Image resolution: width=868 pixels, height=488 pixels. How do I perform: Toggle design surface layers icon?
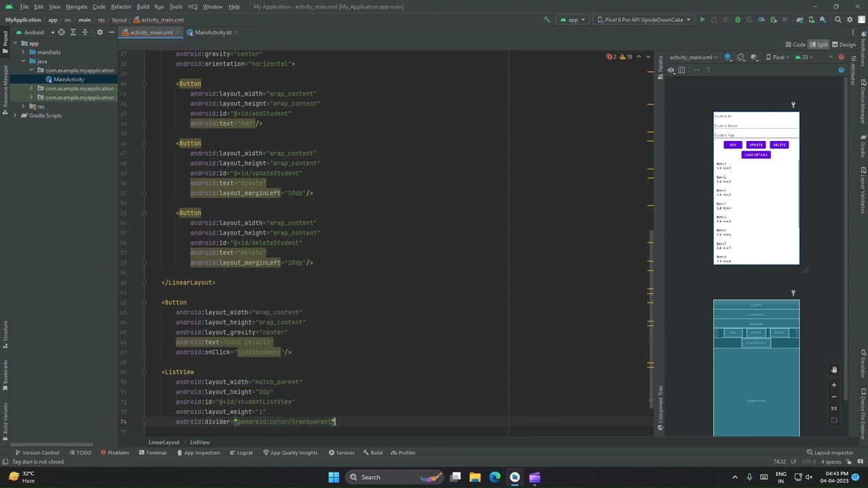(x=728, y=57)
